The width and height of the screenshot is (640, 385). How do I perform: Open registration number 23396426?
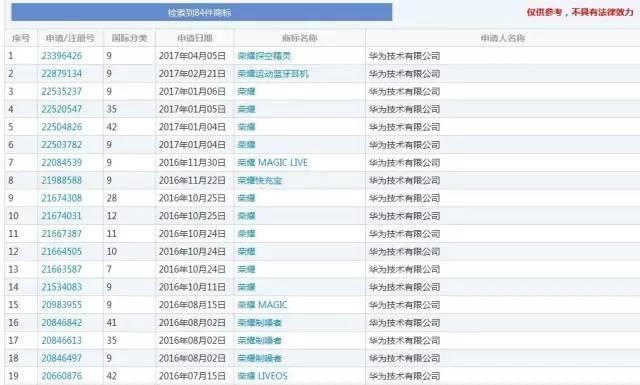(x=62, y=56)
